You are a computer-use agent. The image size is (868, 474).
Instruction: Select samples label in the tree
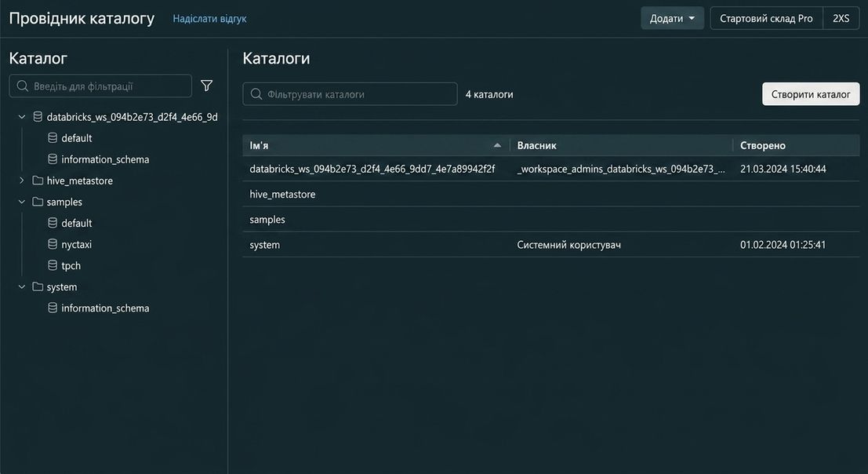64,202
